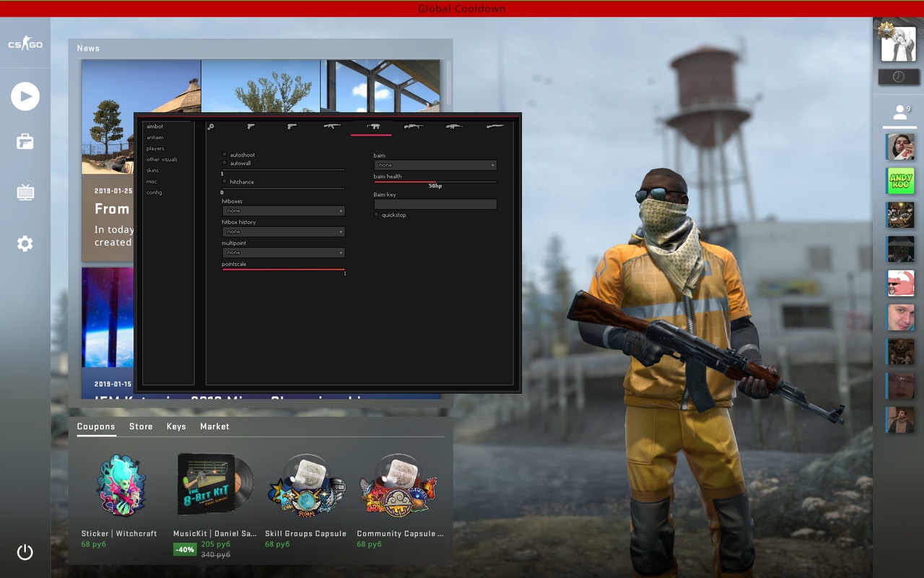The image size is (924, 578).
Task: Click the 8-Bit Kit MusicKit image
Action: 215,484
